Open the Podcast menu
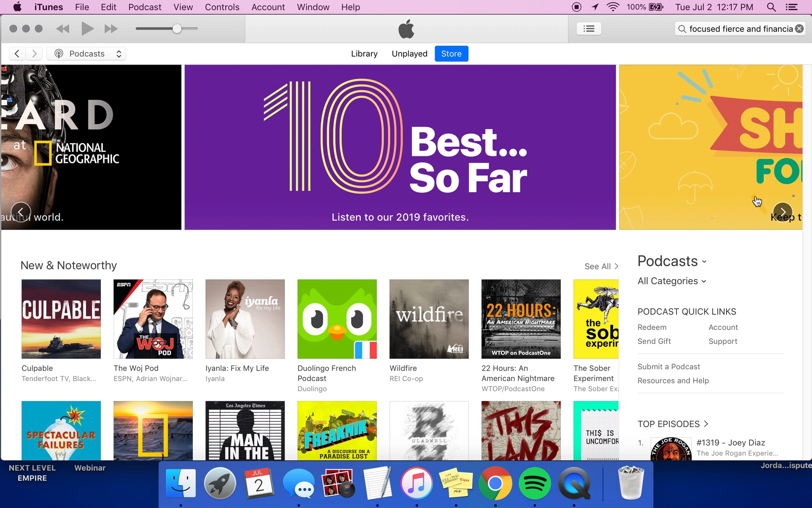The image size is (812, 508). pyautogui.click(x=144, y=7)
